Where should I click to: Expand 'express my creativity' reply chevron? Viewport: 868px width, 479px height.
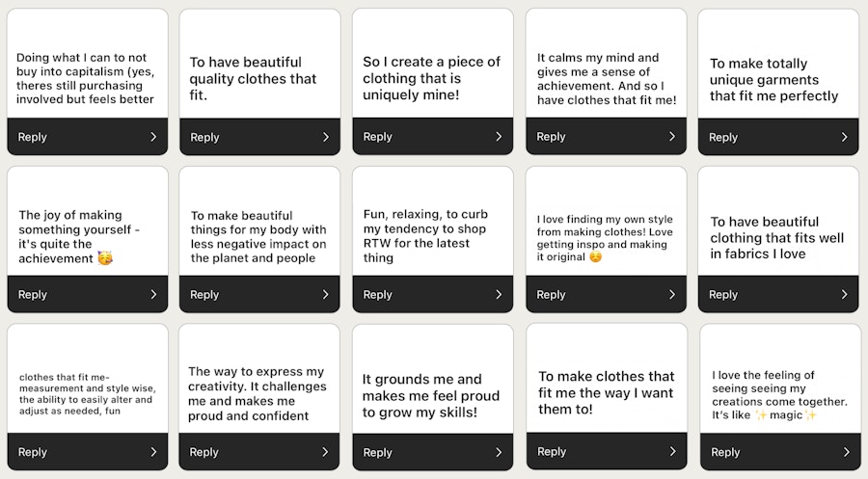pyautogui.click(x=326, y=452)
